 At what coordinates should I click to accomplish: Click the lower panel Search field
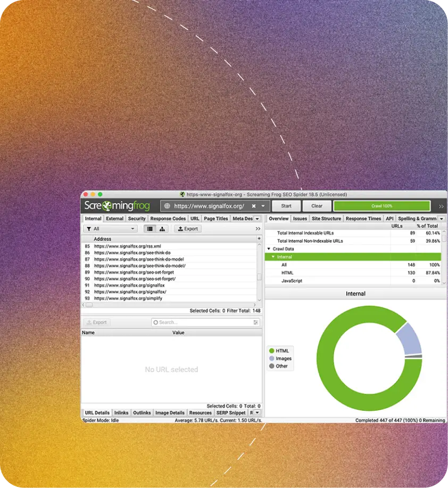(x=202, y=322)
